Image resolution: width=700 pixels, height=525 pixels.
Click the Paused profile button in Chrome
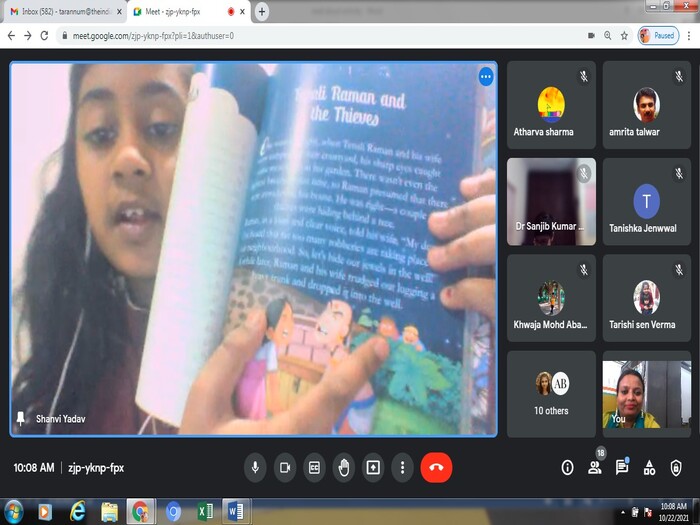pos(658,36)
